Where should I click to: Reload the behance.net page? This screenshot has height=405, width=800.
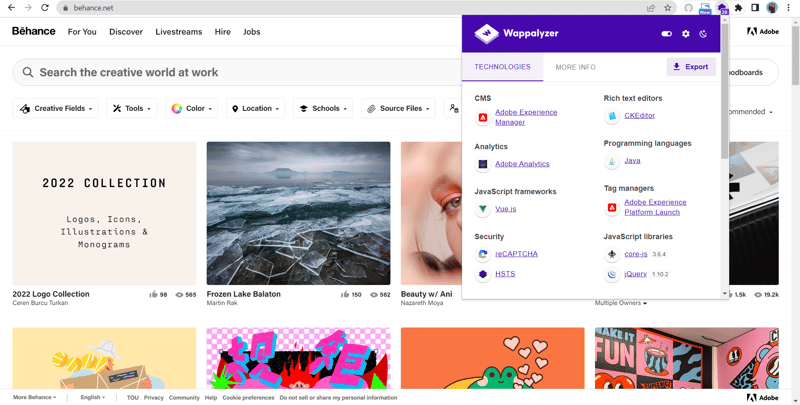point(45,8)
